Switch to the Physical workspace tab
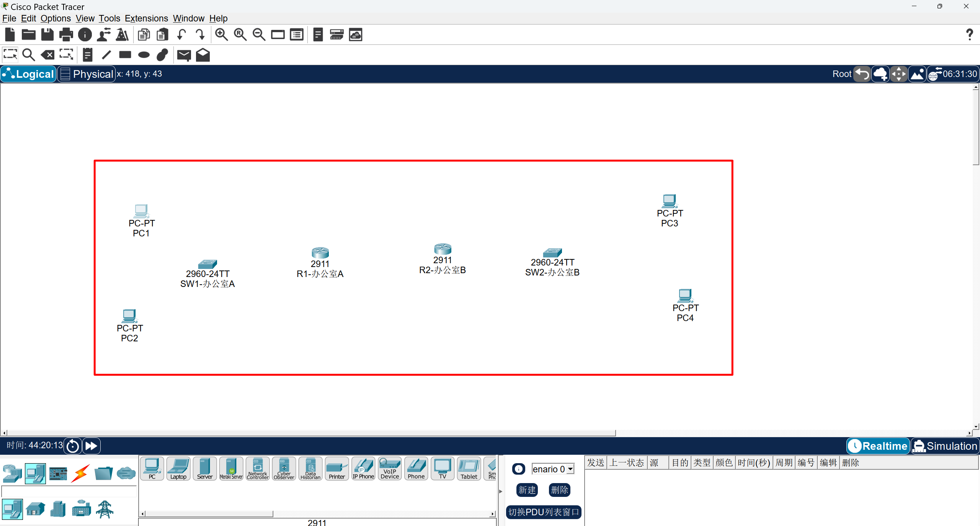This screenshot has height=526, width=980. click(87, 74)
